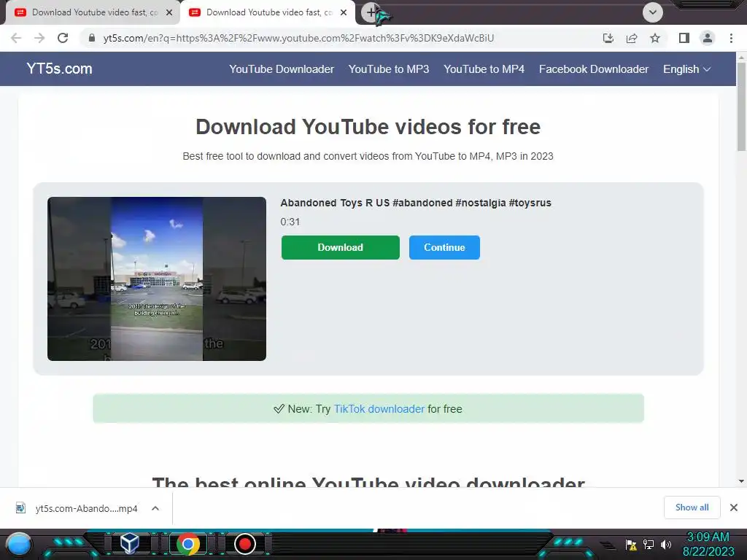The height and width of the screenshot is (560, 747).
Task: Select the second Download Youtube tab
Action: pos(268,12)
